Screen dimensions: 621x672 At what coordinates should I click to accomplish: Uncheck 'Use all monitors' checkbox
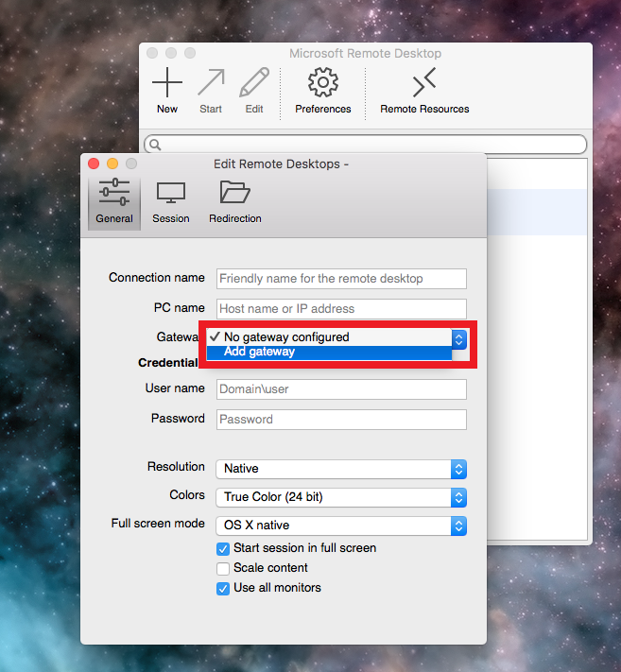(223, 589)
